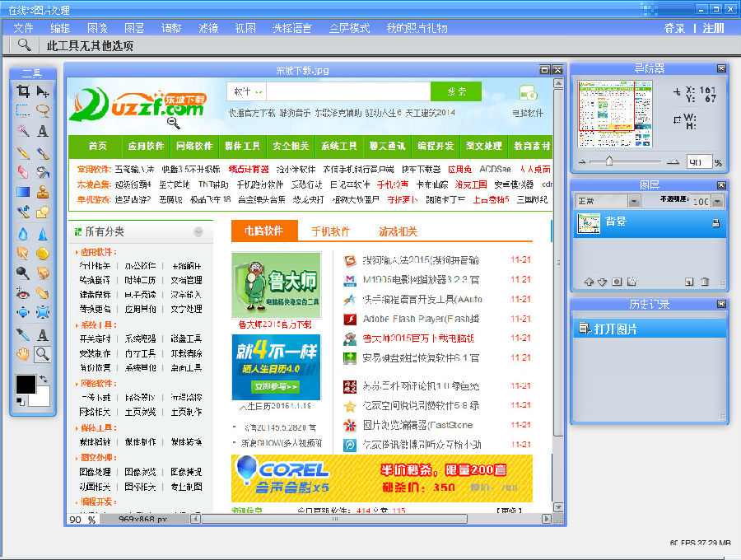
Task: Select the Pinch tool
Action: (x=43, y=312)
